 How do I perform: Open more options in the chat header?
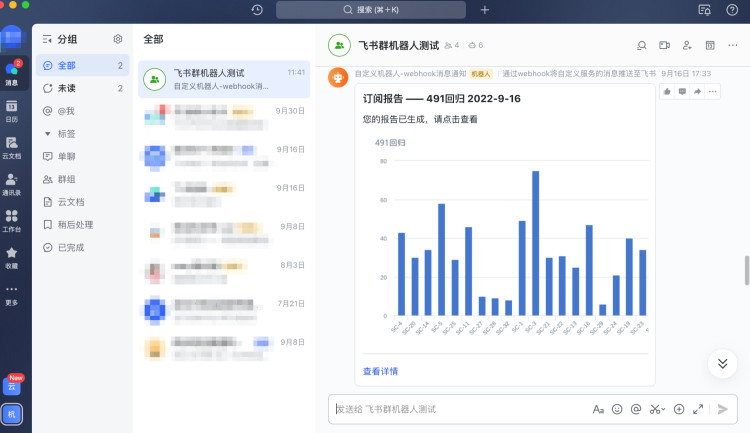(733, 45)
